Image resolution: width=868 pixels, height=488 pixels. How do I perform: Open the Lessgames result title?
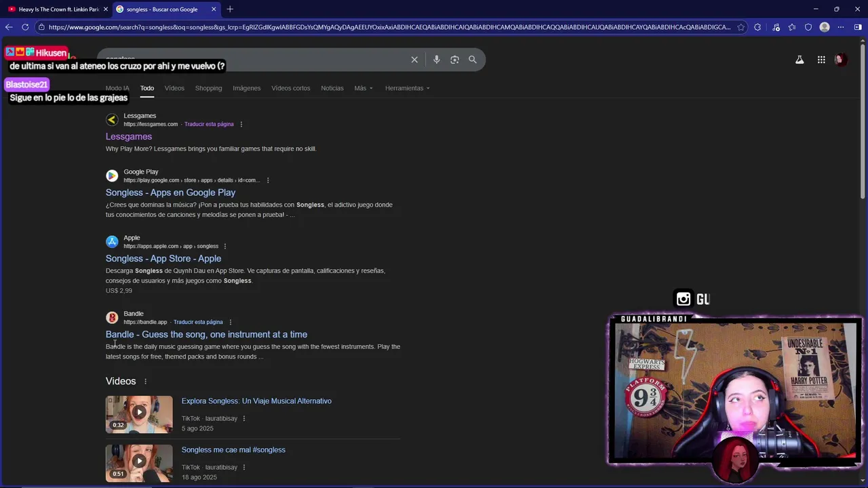coord(129,137)
